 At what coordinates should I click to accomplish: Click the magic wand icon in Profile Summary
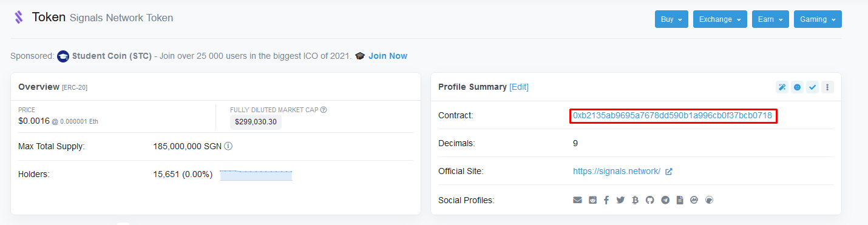pos(782,87)
